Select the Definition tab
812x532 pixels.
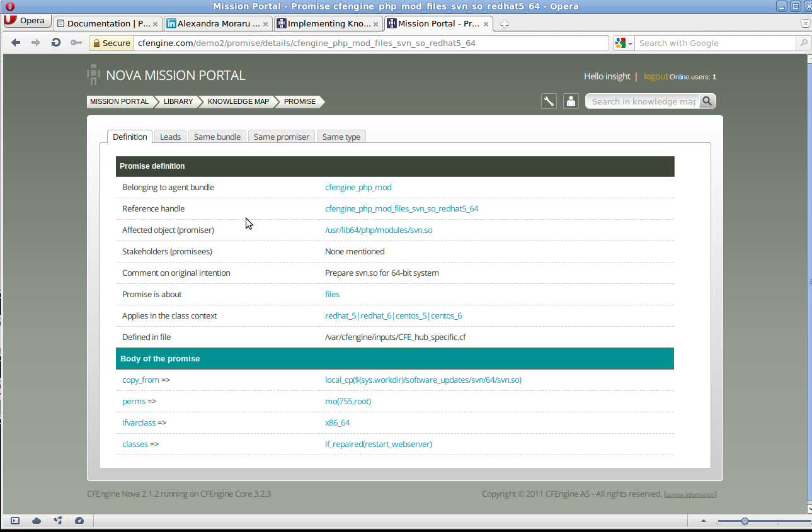[130, 137]
